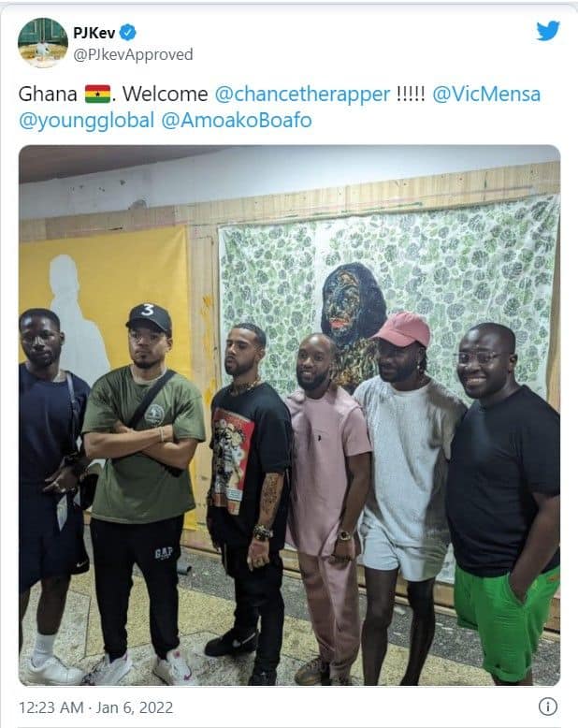Open the @AmoakoBoafo mention
Screen dimensions: 578x728
(x=237, y=121)
